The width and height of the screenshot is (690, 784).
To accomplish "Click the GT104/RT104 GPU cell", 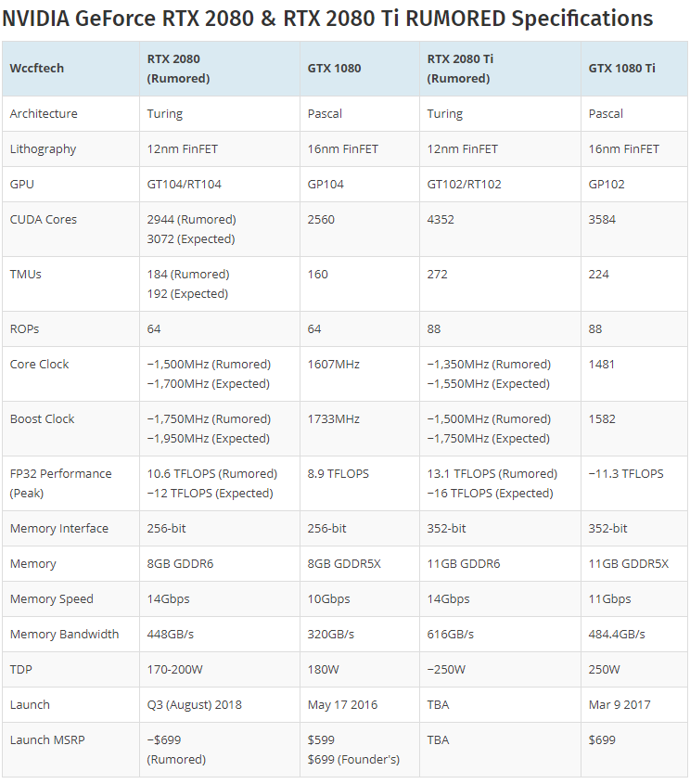I will pyautogui.click(x=220, y=185).
